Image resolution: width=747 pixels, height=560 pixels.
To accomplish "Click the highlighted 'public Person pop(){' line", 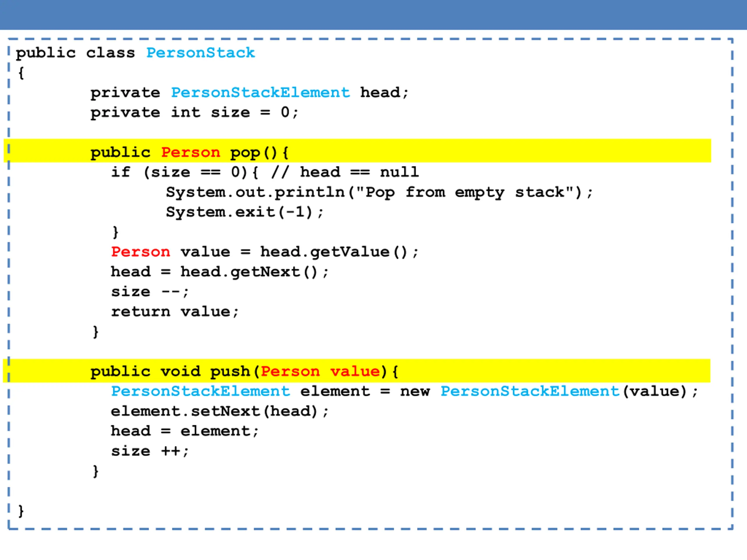I will (357, 150).
